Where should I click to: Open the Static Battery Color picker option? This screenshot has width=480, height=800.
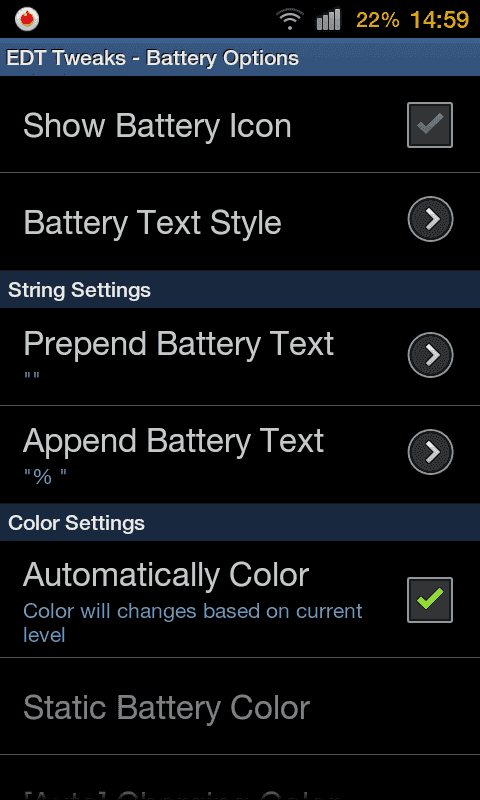point(240,707)
